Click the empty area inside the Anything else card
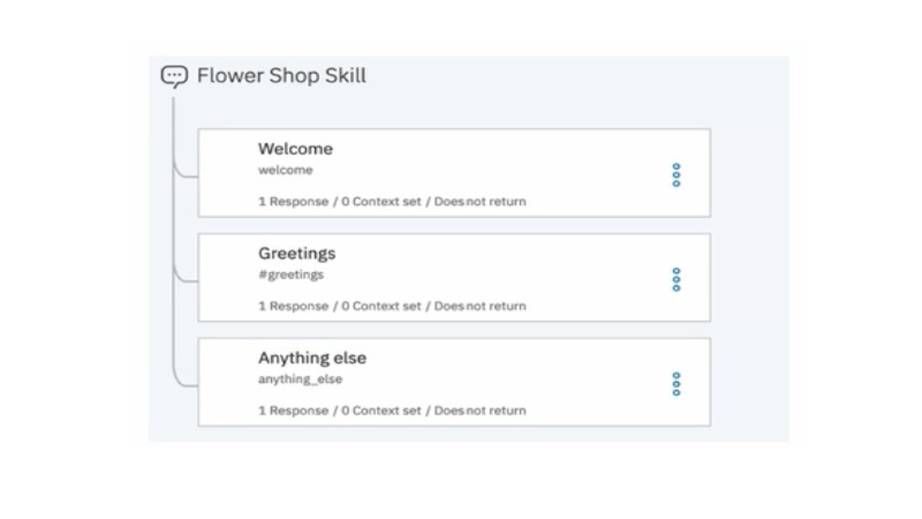The height and width of the screenshot is (519, 922). pos(500,374)
